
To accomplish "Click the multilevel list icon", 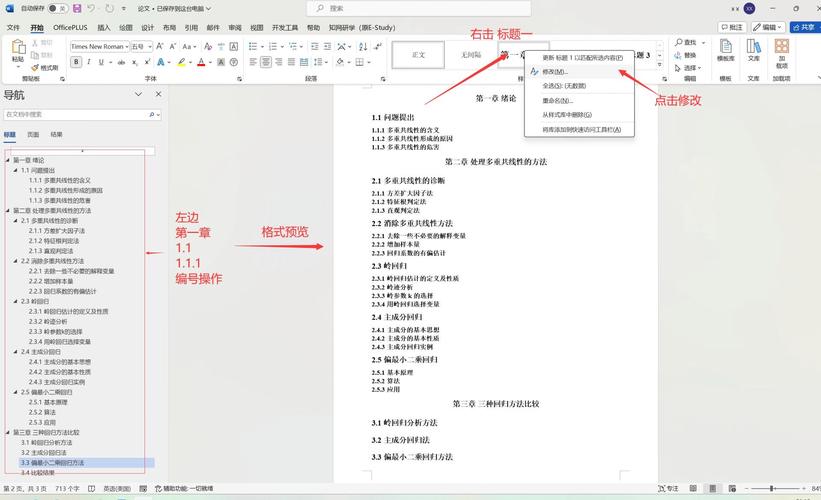I will (292, 47).
